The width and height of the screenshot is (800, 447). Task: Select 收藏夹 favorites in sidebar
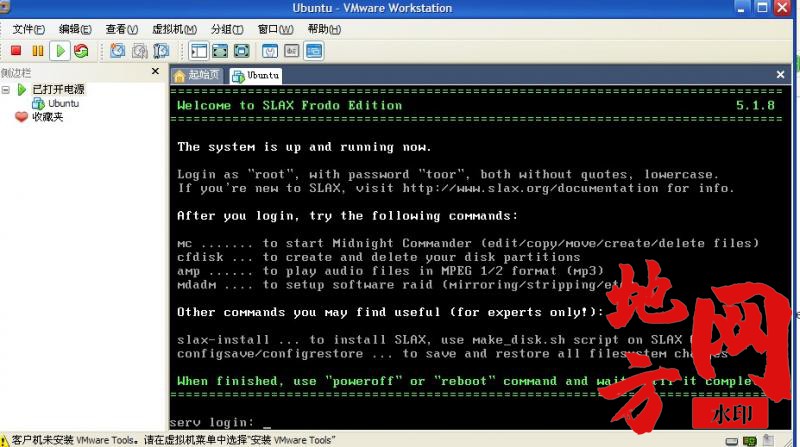click(x=47, y=117)
